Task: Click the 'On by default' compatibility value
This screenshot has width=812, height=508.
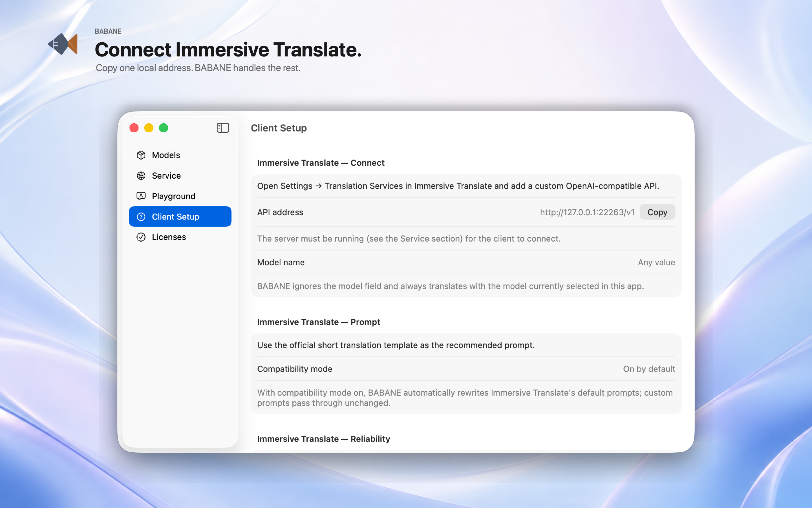Action: pos(649,369)
